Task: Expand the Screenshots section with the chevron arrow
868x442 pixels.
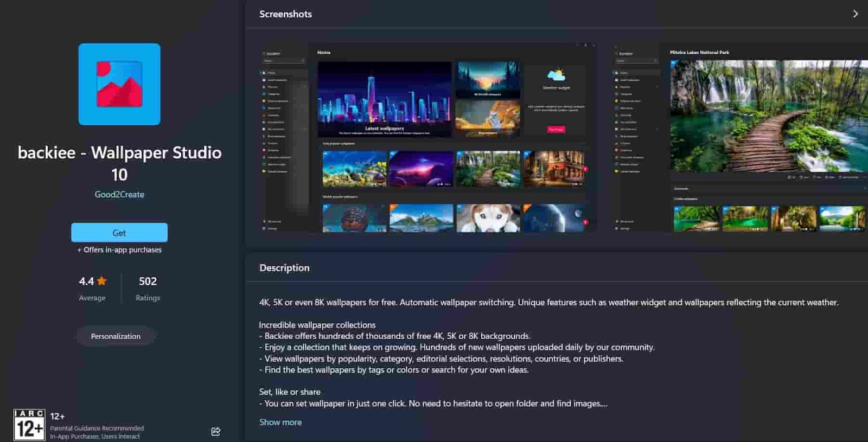Action: pos(856,14)
